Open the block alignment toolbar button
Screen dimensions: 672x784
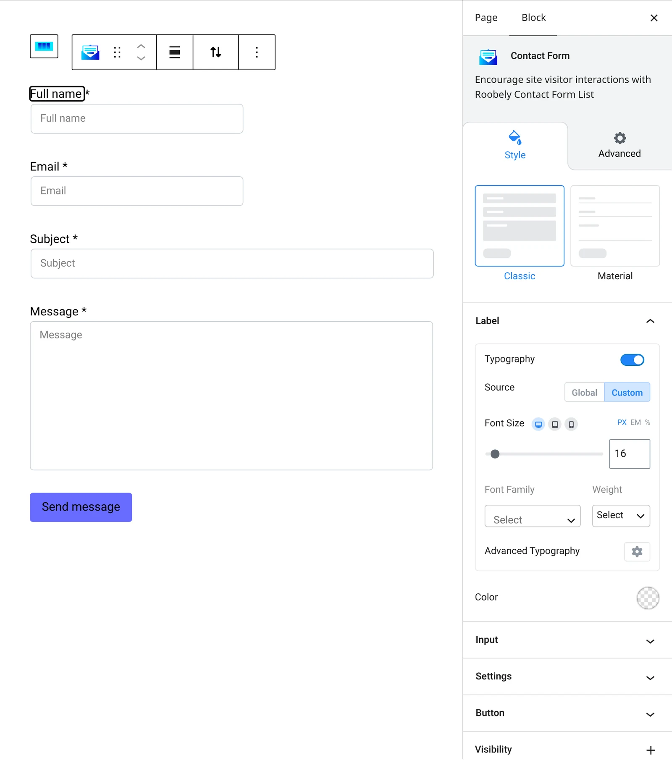(175, 52)
